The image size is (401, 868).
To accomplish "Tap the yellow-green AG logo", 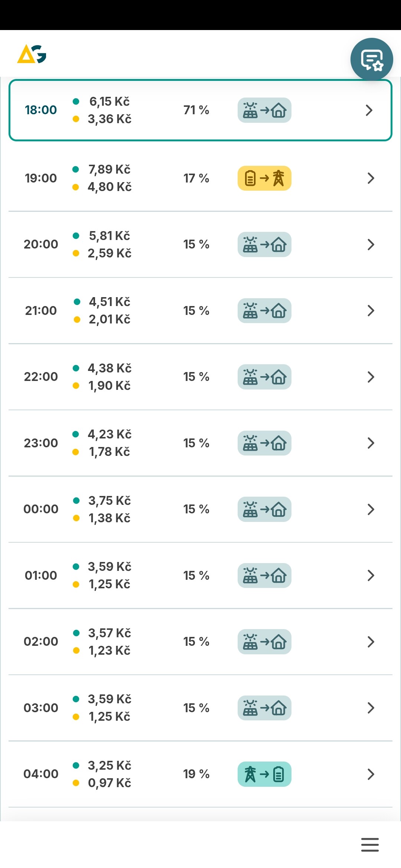I will pyautogui.click(x=32, y=54).
